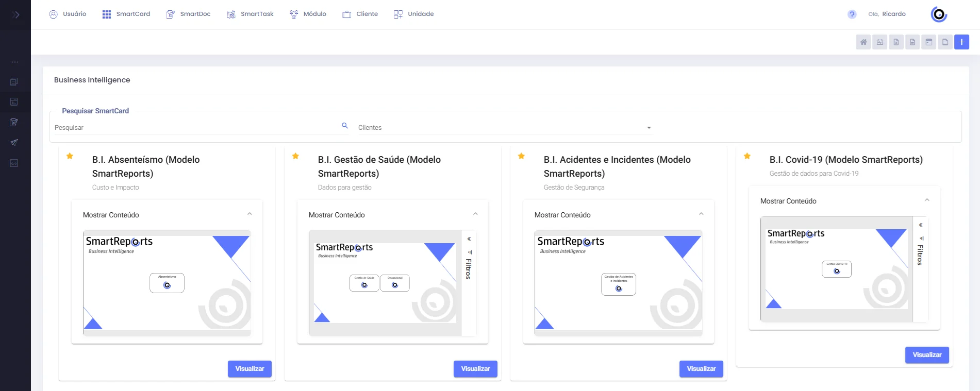Click the chart monitor toolbar icon
Image resolution: width=980 pixels, height=391 pixels.
click(879, 42)
